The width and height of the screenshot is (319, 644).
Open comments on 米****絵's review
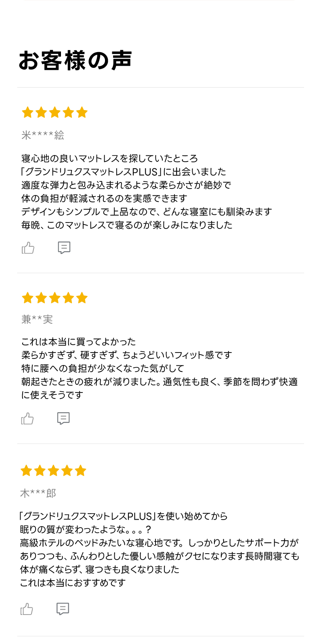tap(64, 248)
